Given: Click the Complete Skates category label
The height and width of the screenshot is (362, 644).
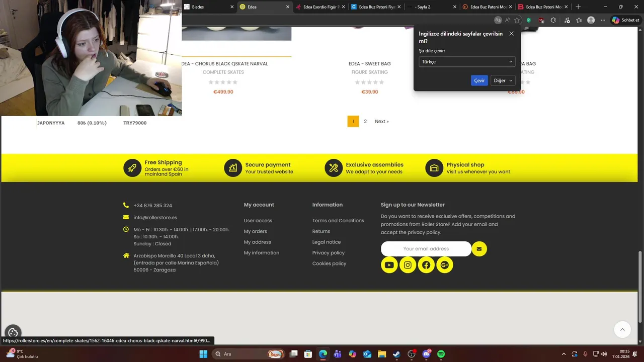Looking at the screenshot, I should pos(223,72).
